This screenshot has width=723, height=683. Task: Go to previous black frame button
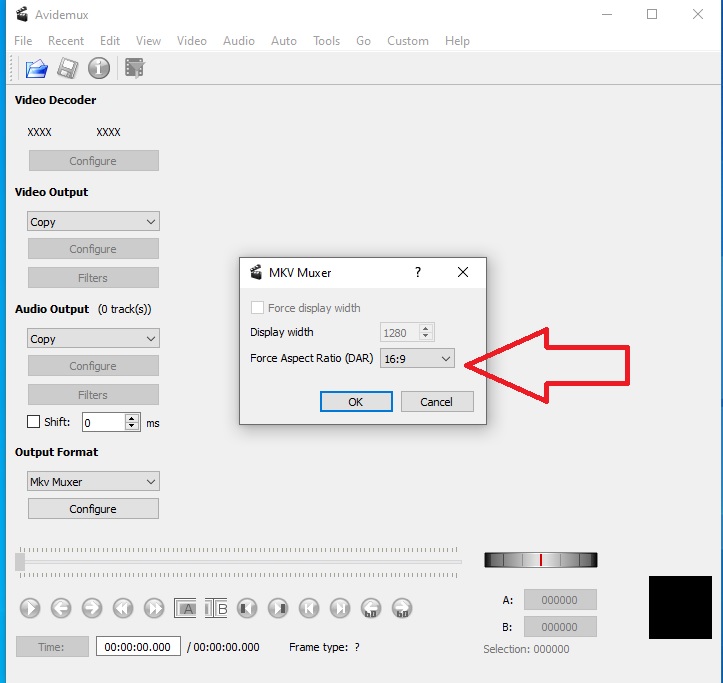point(247,608)
